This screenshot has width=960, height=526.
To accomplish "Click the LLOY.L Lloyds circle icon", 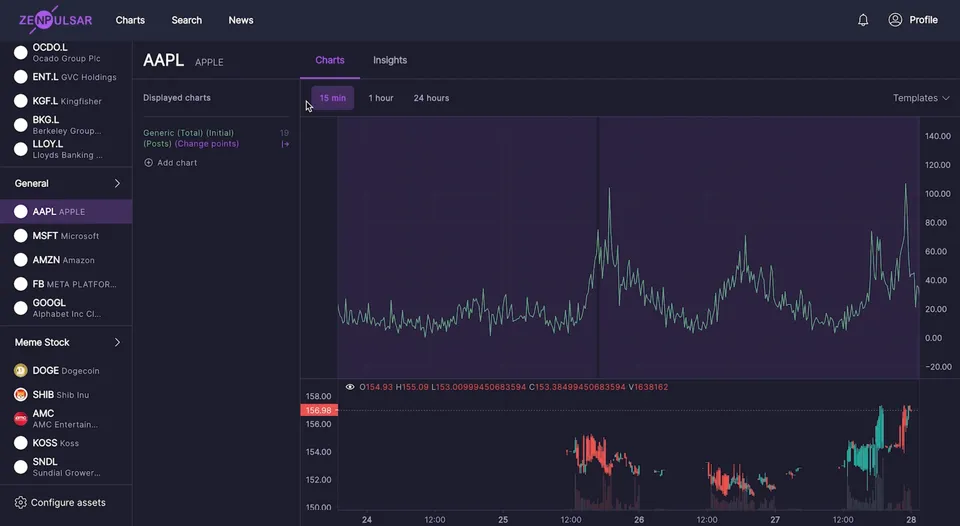I will (21, 149).
